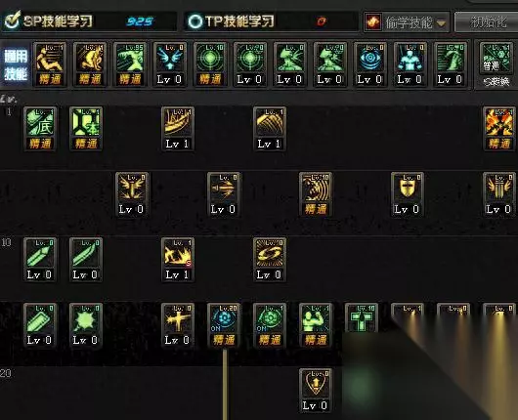518x420 pixels.
Task: Click the SP points value 925
Action: [x=140, y=21]
